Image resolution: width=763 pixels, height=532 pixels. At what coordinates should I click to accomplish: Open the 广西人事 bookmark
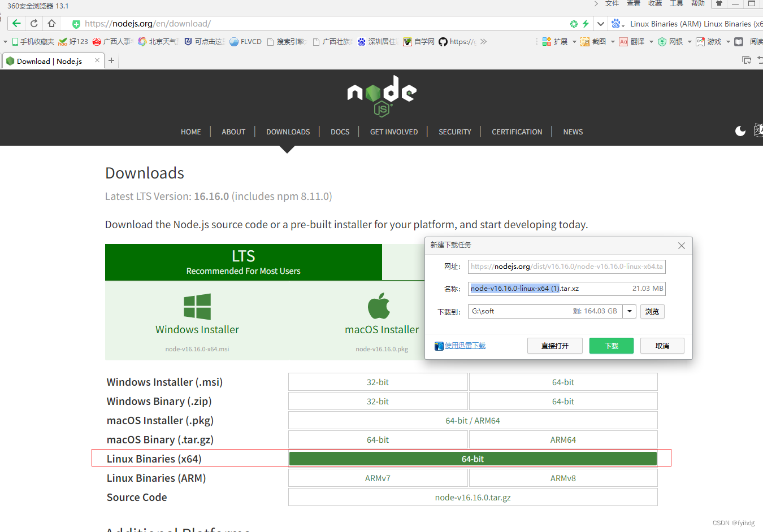[x=112, y=42]
